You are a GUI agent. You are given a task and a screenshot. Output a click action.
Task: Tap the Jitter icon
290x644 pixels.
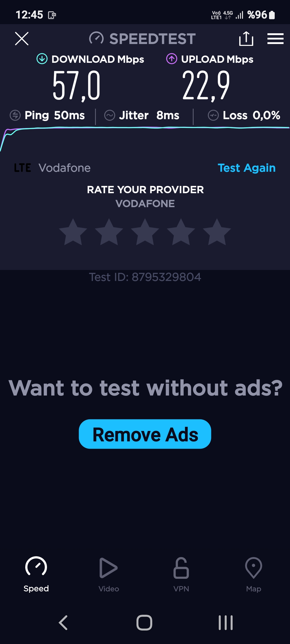(110, 115)
